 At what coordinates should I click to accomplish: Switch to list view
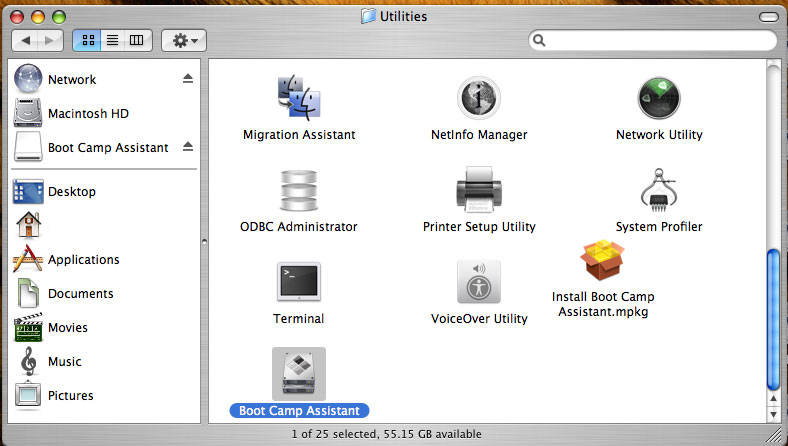tap(113, 40)
